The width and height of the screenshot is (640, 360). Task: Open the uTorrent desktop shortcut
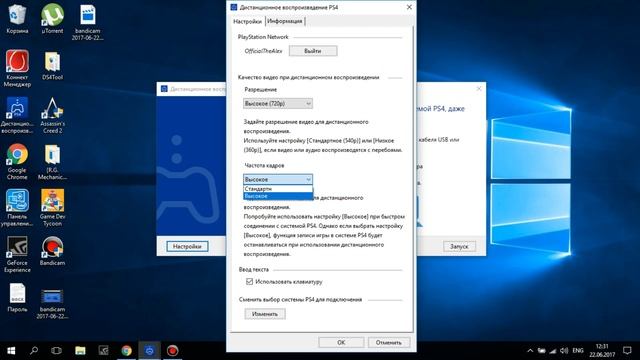point(52,18)
